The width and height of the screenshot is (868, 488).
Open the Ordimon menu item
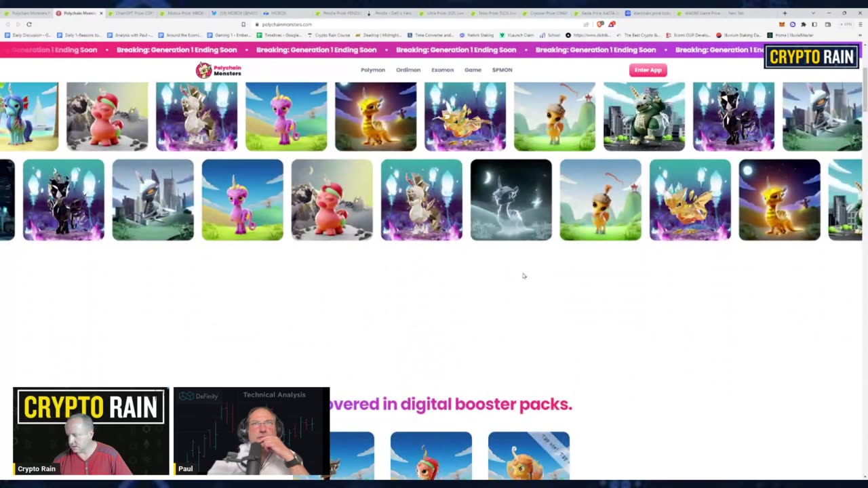pos(408,70)
